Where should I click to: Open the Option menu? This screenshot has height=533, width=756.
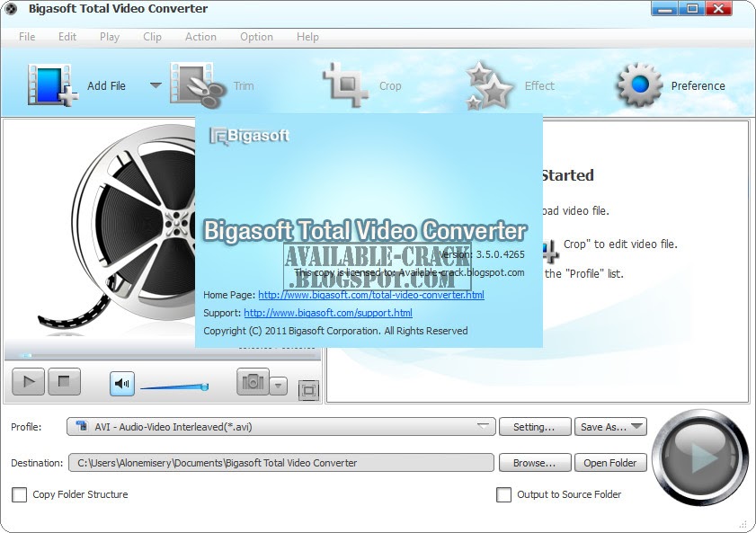click(256, 37)
